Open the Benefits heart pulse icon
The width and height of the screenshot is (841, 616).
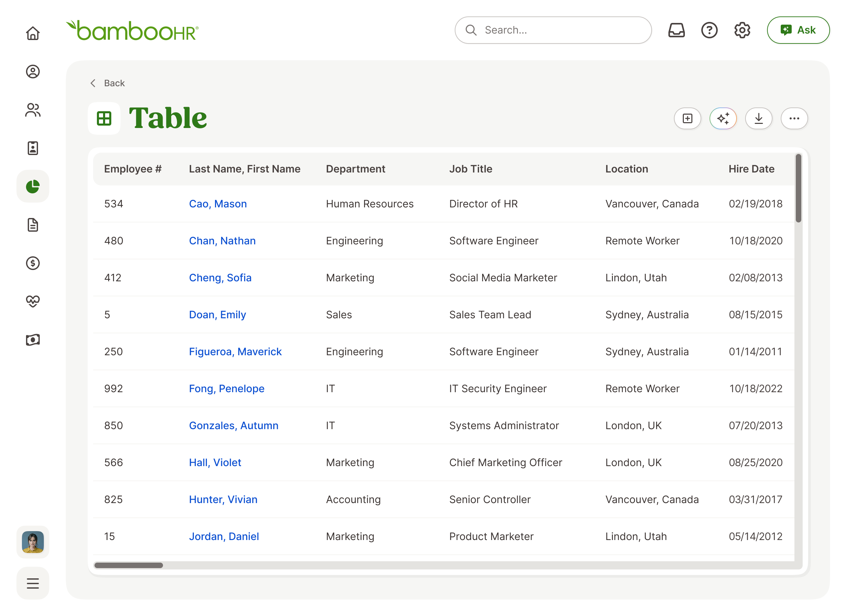[33, 301]
